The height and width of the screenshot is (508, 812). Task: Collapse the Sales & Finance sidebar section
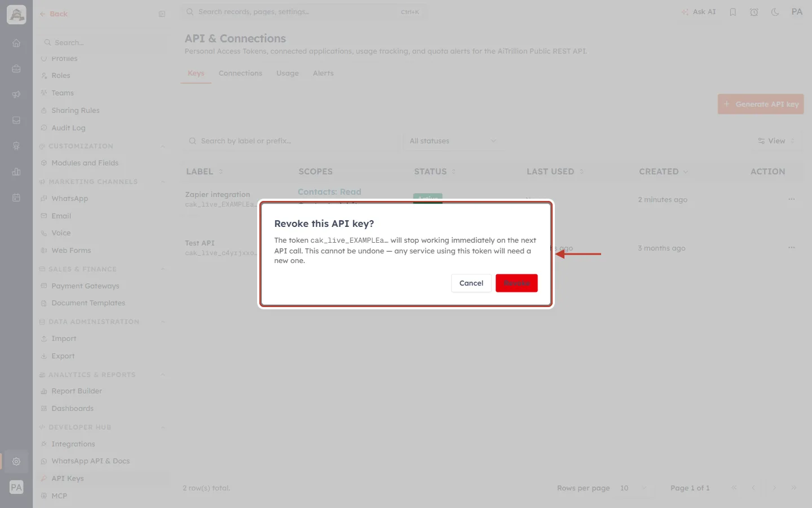click(x=163, y=269)
